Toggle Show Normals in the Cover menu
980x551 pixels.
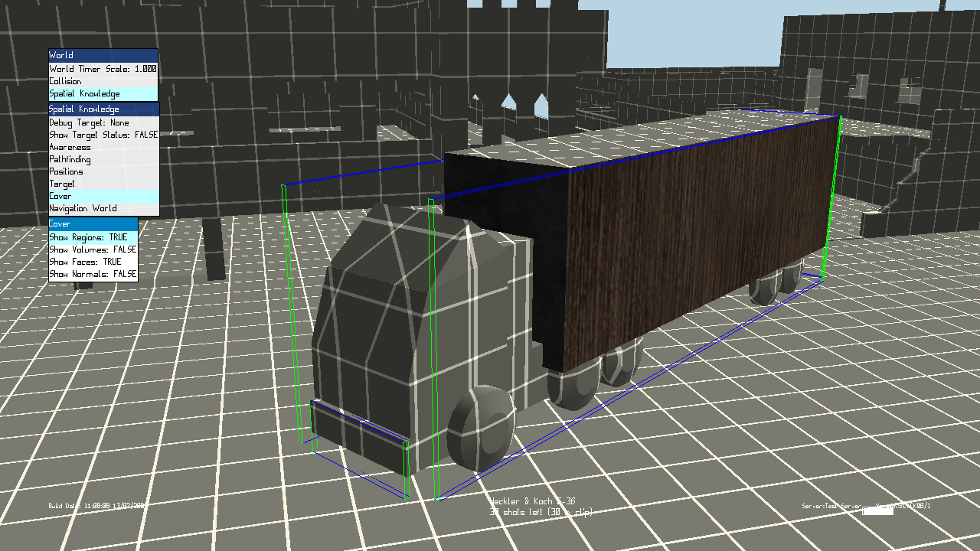93,274
